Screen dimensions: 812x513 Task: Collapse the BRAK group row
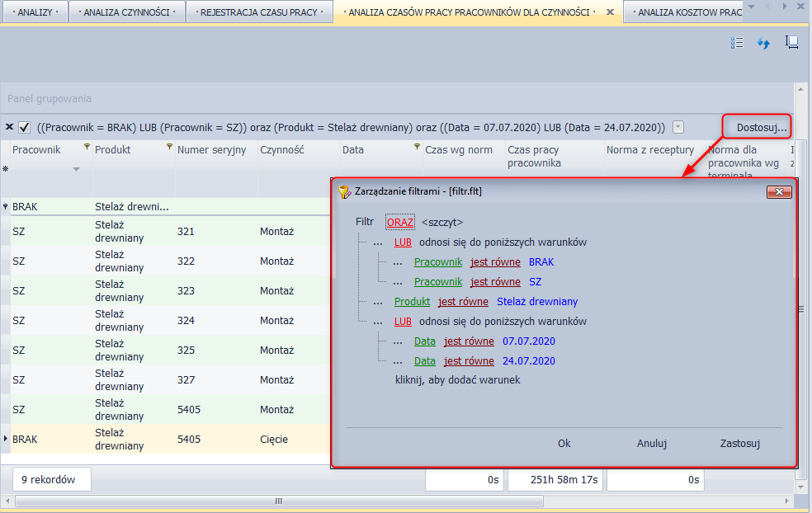[6, 207]
